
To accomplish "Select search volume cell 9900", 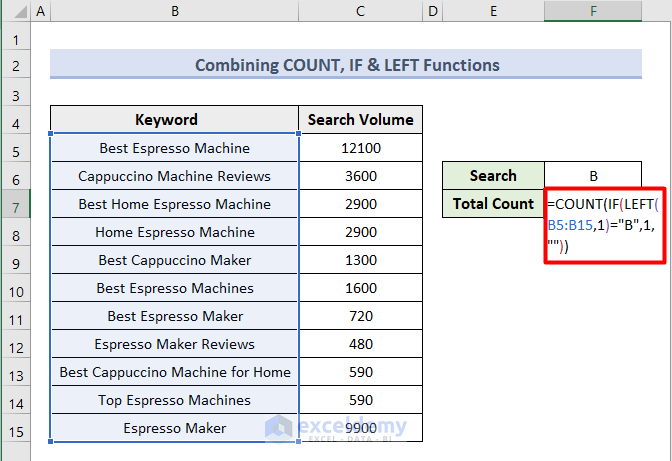I will (x=360, y=428).
